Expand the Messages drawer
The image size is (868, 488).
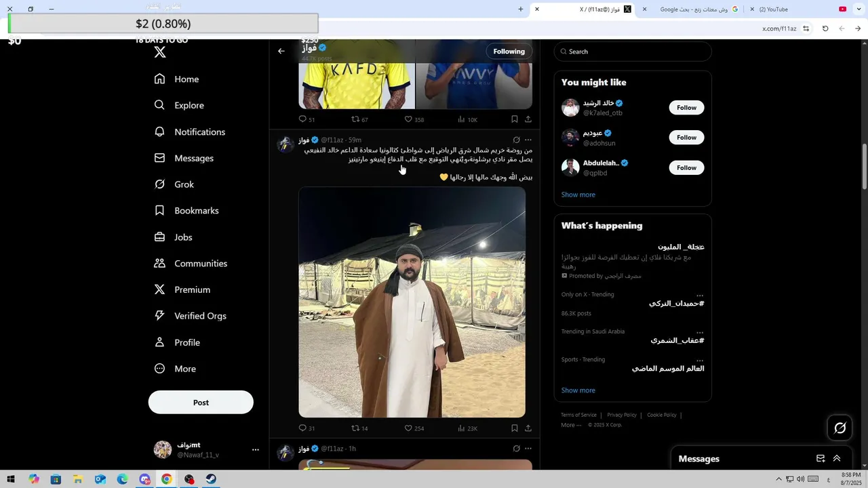(837, 459)
